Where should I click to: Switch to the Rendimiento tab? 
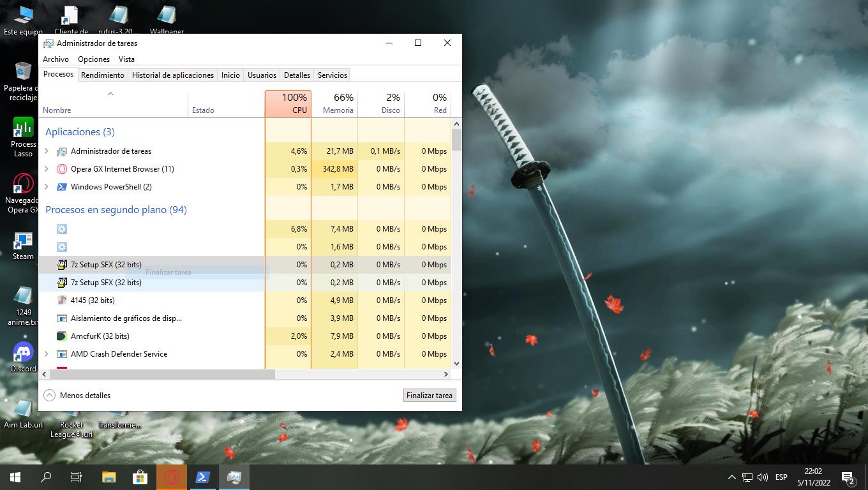pyautogui.click(x=103, y=75)
